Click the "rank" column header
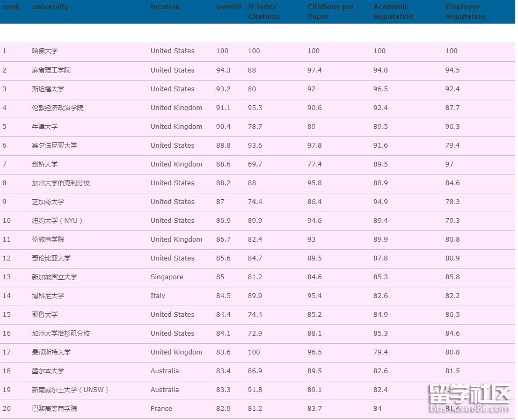This screenshot has height=420, width=518. tap(11, 7)
